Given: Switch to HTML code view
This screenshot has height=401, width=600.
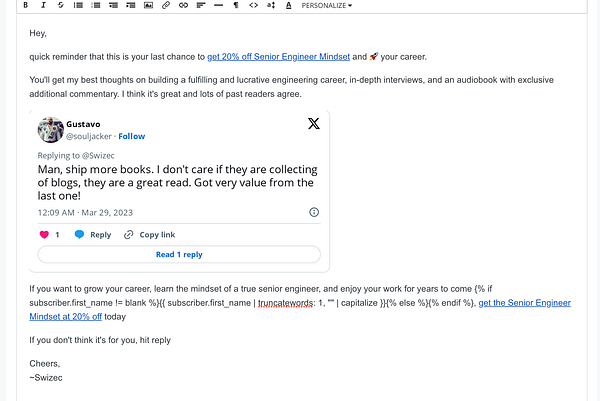Looking at the screenshot, I should tap(253, 5).
